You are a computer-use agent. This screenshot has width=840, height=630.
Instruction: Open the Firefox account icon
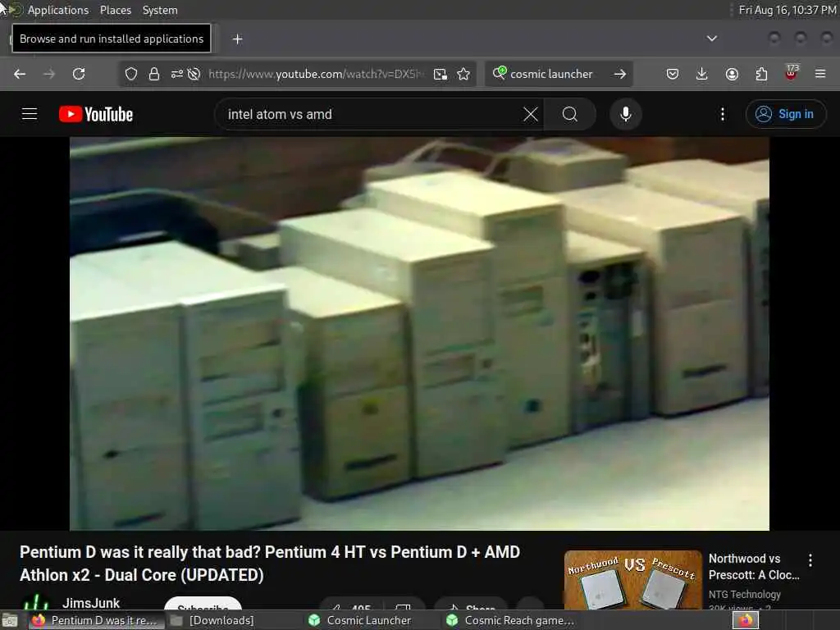[x=732, y=74]
